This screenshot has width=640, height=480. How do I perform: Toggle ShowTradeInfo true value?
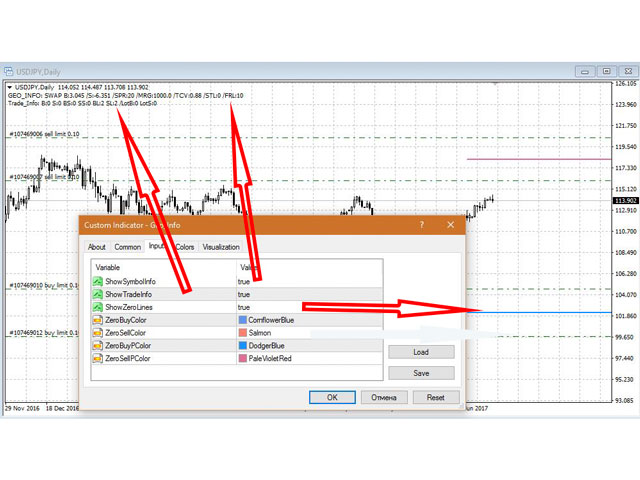coord(244,295)
